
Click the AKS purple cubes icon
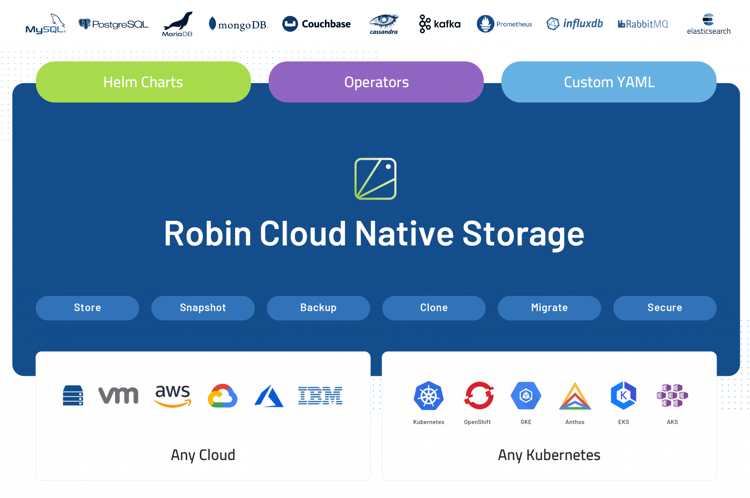tap(672, 396)
